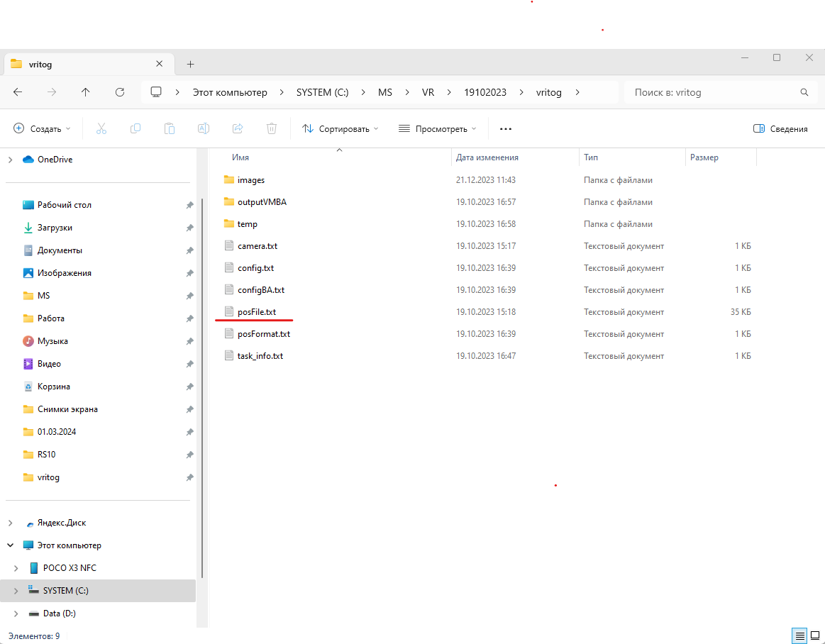Click MS breadcrumb in address bar

point(385,92)
